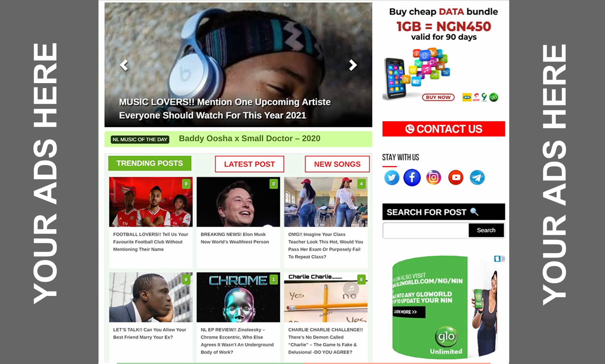Open the Elon Musk wealthiest person thumbnail
The image size is (605, 364).
[x=238, y=202]
